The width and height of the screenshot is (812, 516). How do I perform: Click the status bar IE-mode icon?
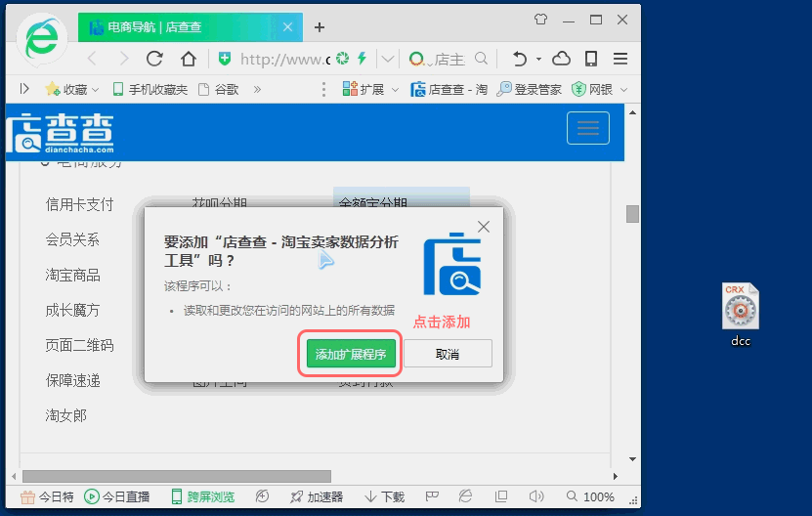click(465, 496)
